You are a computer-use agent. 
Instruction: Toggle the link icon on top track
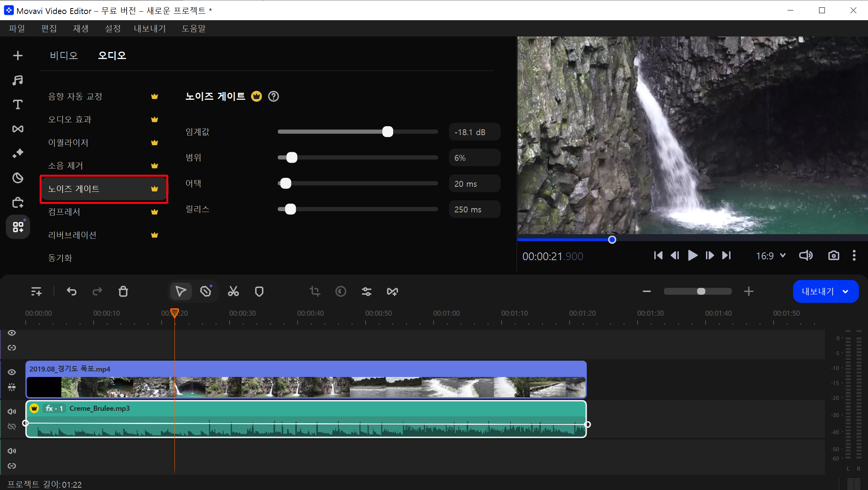click(x=12, y=348)
